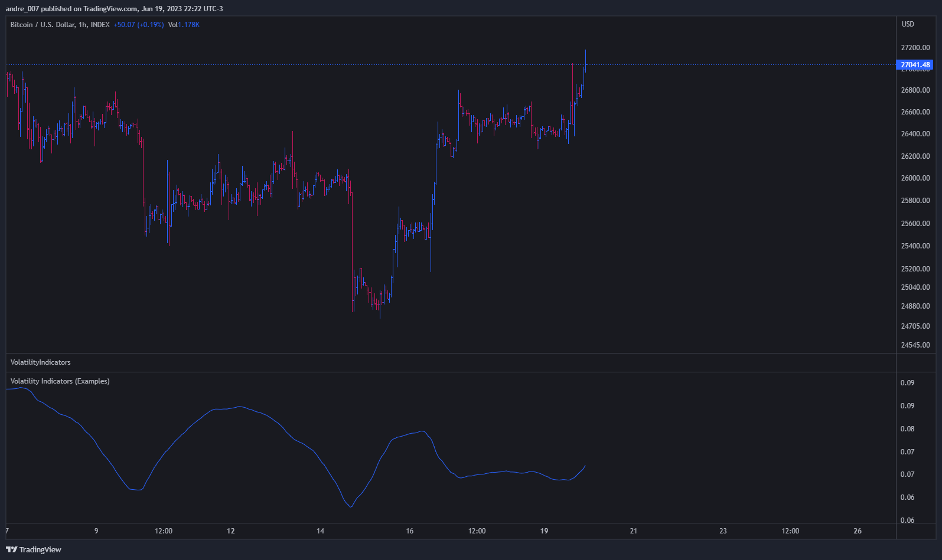Screen dimensions: 942x560
Task: Click the 26400.00 price axis label
Action: (915, 134)
